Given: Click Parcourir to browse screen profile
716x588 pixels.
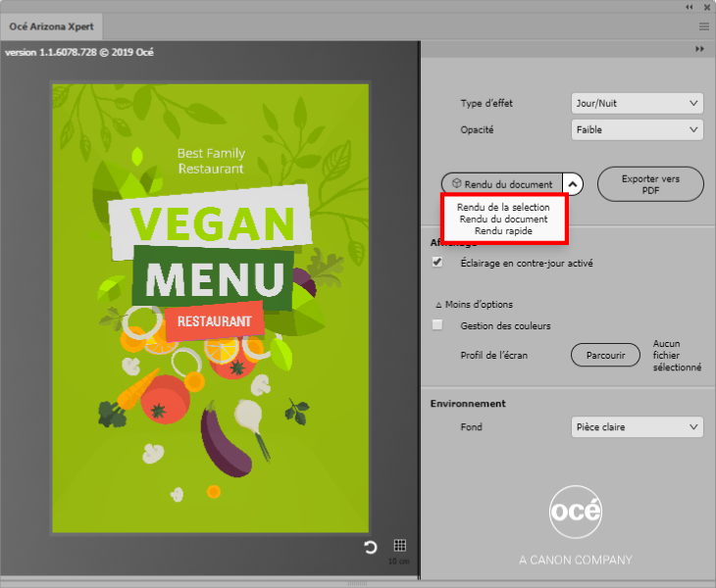Looking at the screenshot, I should (x=605, y=355).
